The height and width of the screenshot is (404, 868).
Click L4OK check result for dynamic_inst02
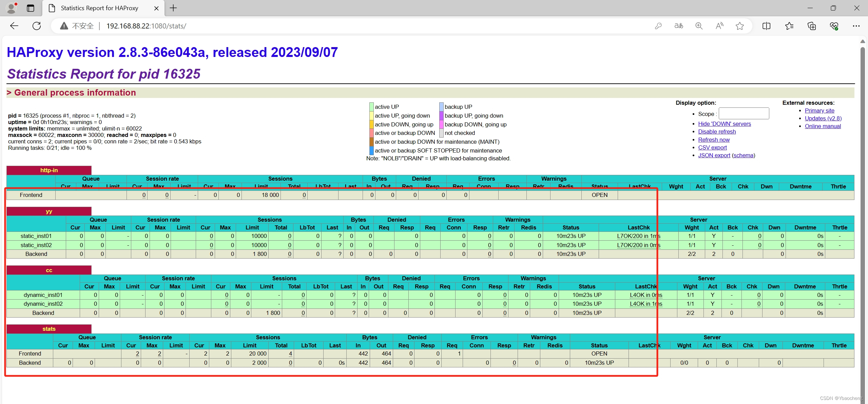coord(646,304)
